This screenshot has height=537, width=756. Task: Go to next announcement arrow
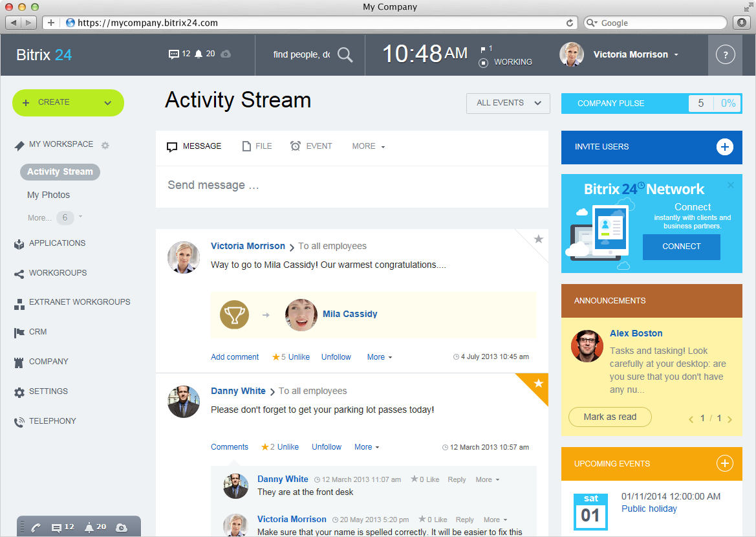729,419
